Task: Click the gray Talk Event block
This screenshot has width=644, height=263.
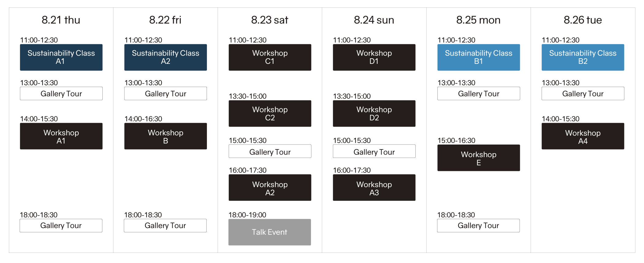Action: click(269, 232)
